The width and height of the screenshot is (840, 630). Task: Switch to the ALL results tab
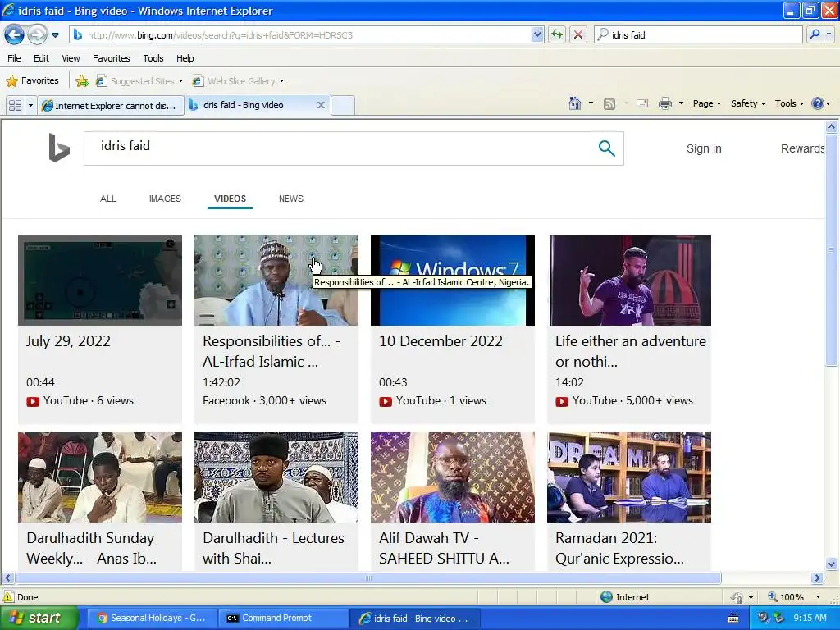(108, 199)
